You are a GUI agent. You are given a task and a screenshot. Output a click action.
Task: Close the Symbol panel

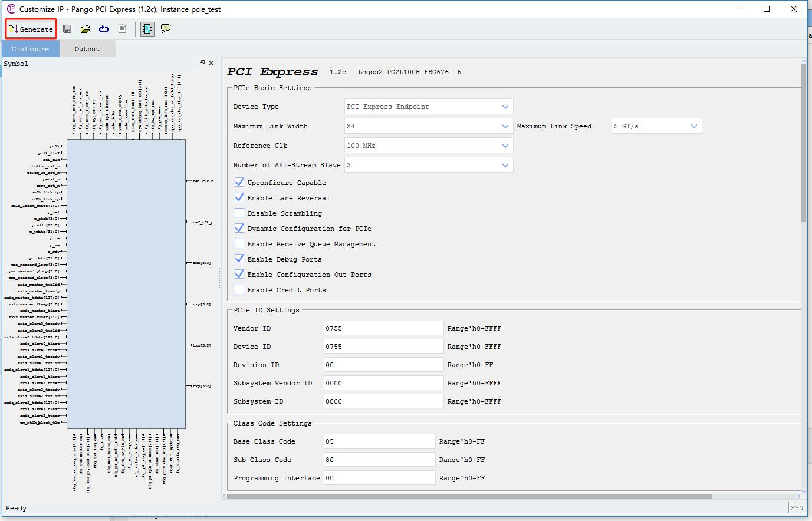pos(211,63)
